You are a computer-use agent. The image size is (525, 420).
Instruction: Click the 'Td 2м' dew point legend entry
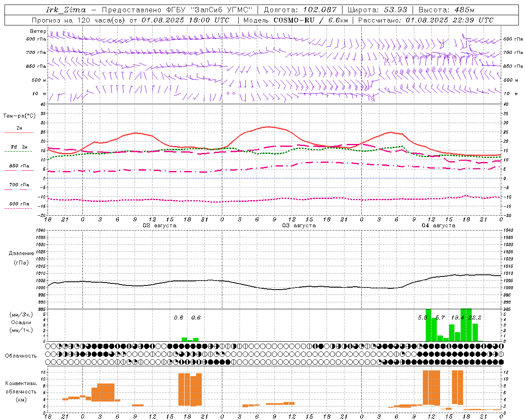19,147
